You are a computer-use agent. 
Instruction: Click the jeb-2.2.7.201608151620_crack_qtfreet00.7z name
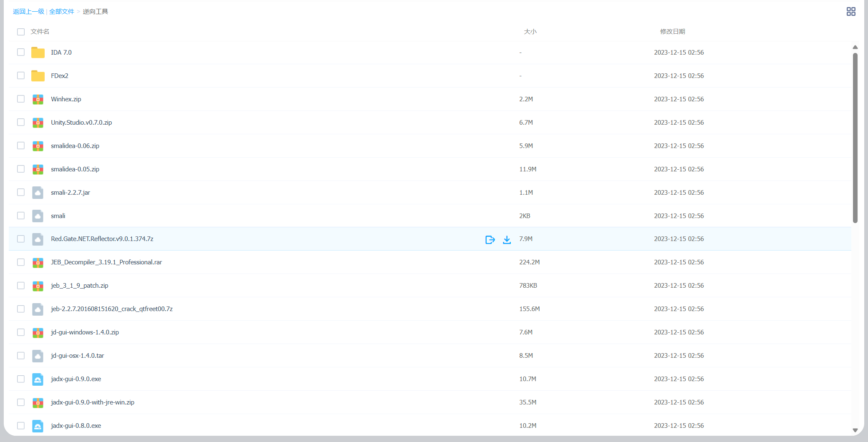112,309
